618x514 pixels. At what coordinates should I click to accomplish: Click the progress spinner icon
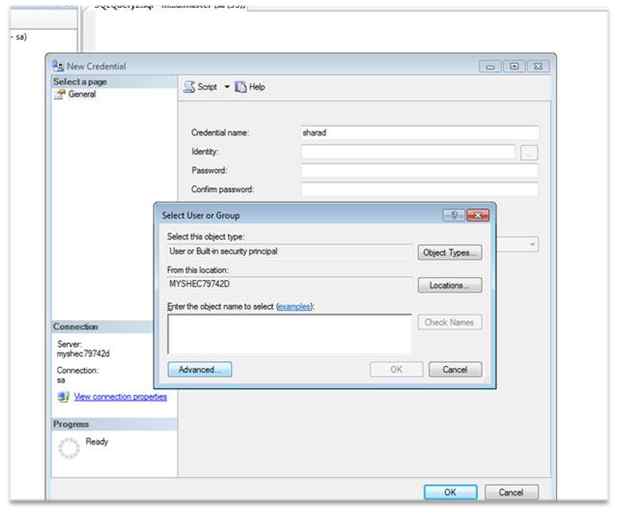point(69,448)
